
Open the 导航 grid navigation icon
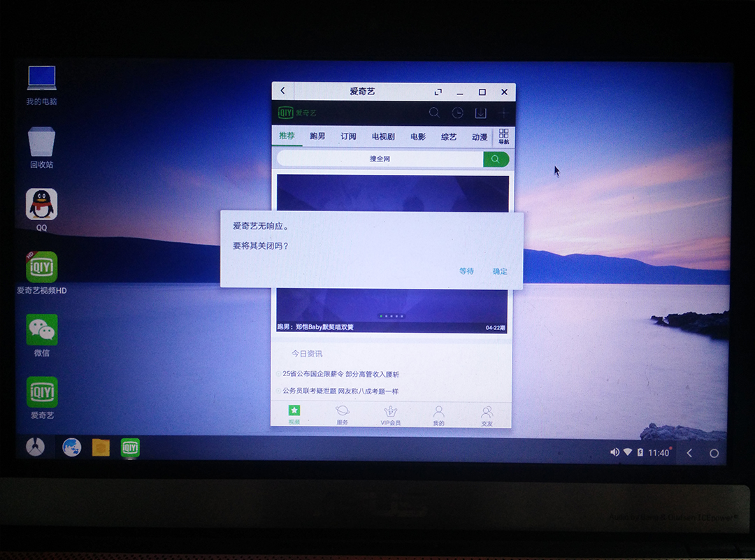click(x=502, y=136)
